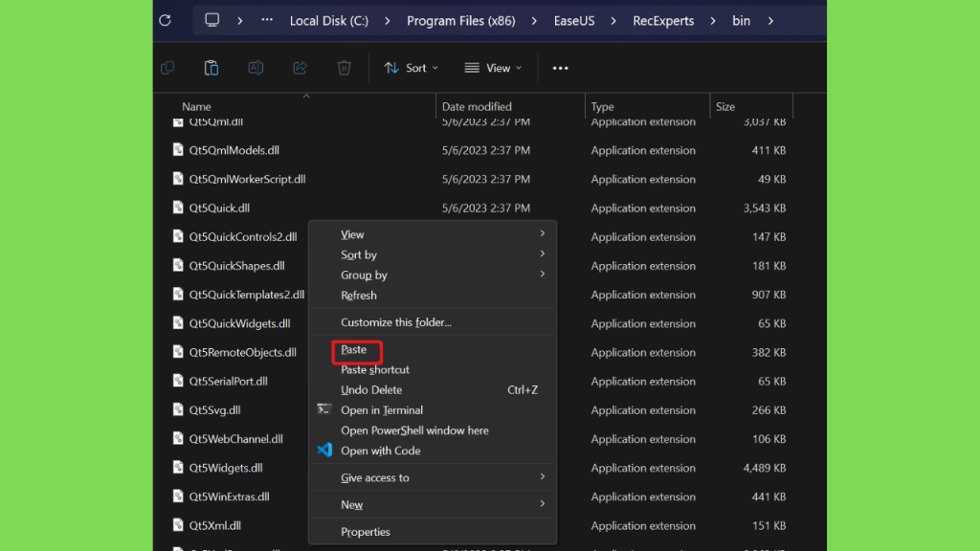Select file Qt5QuickWidgets.dll
This screenshot has height=551, width=980.
pos(239,323)
